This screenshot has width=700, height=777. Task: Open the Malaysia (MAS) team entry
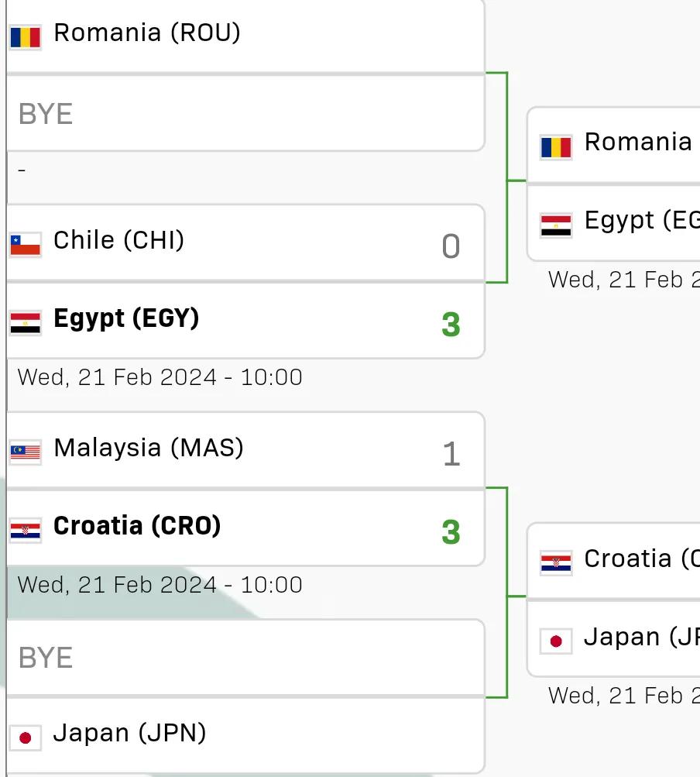245,450
